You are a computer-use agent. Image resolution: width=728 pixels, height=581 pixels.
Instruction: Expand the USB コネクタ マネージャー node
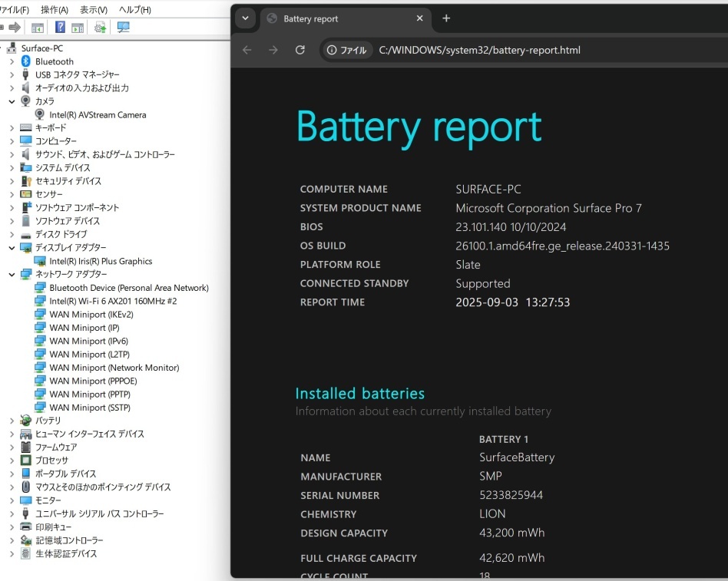(x=12, y=74)
